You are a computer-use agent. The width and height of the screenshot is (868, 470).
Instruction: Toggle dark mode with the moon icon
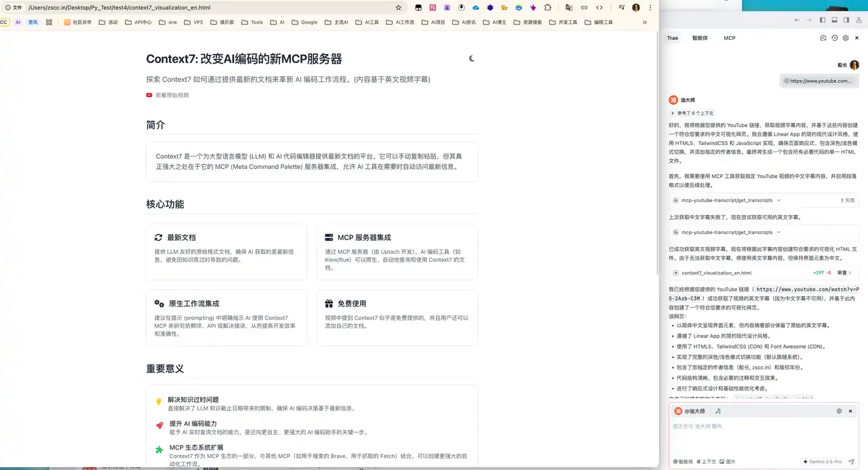click(x=472, y=58)
